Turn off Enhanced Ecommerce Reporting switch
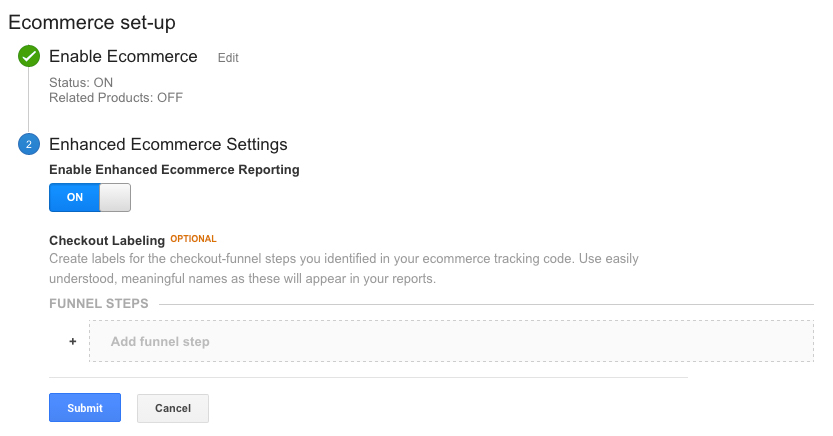 click(x=90, y=197)
